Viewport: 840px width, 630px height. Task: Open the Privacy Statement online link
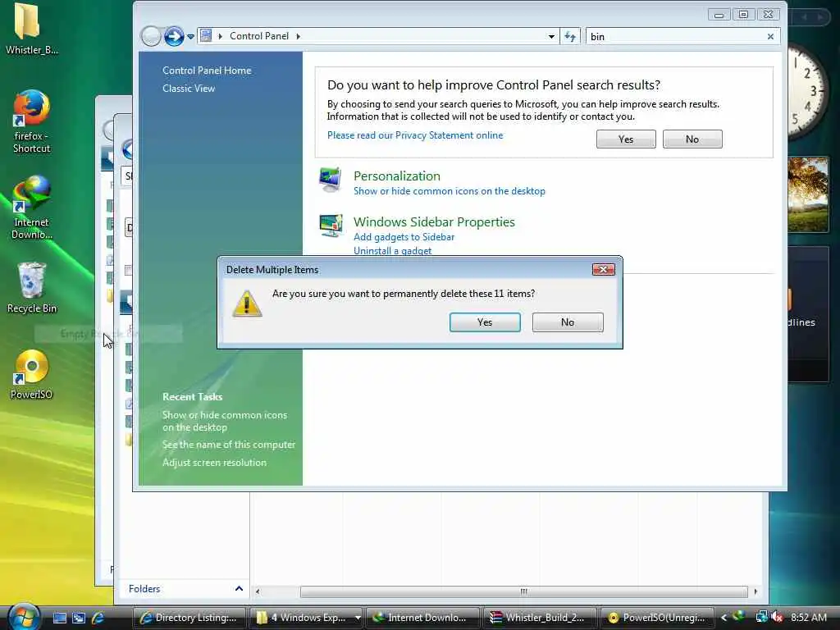[x=414, y=135]
